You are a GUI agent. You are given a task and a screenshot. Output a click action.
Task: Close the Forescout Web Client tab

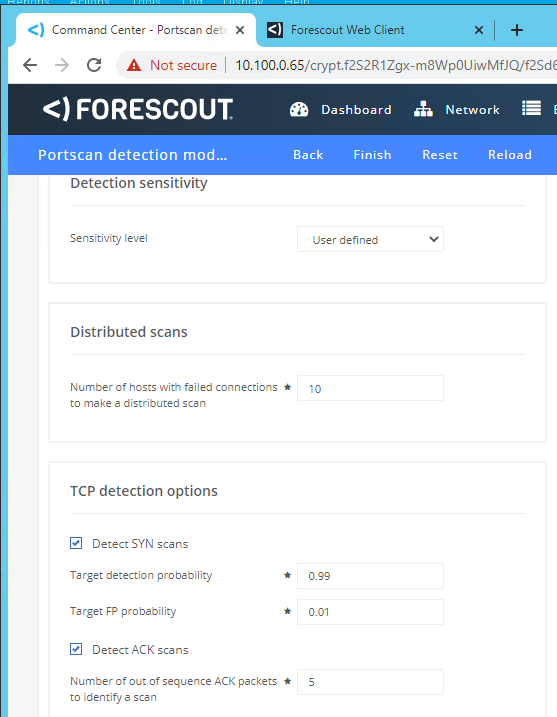point(479,30)
